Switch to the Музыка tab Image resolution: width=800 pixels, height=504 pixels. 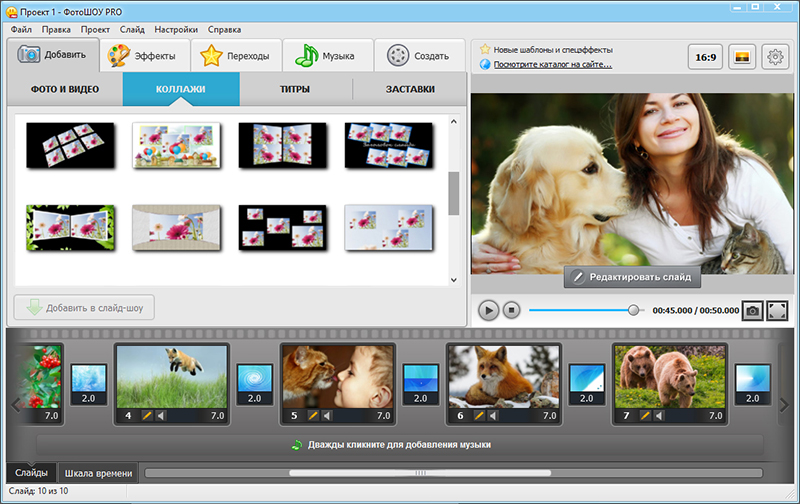tap(328, 56)
